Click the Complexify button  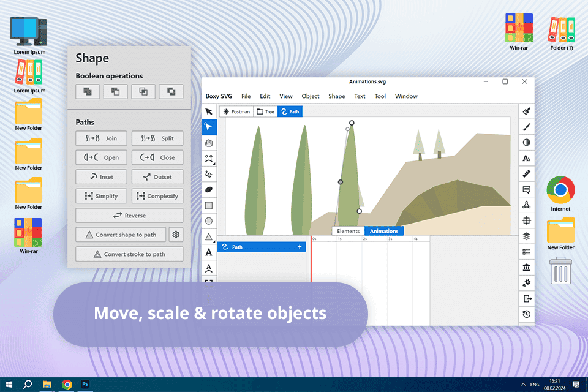(x=157, y=196)
